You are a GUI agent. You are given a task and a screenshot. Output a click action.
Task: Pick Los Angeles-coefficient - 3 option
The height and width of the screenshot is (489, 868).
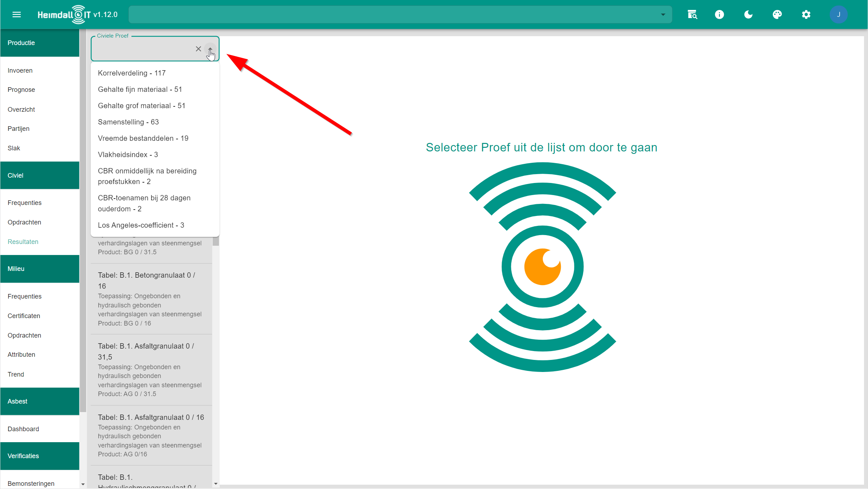(141, 225)
